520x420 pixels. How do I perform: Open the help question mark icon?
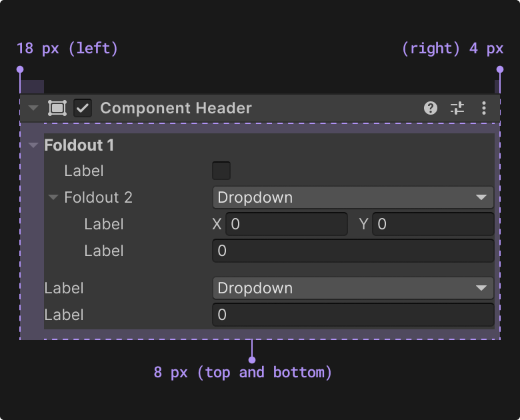tap(431, 108)
